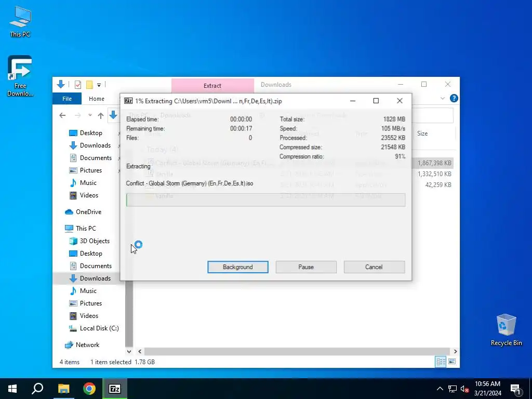Cancel the 7-Zip extraction

tap(374, 267)
